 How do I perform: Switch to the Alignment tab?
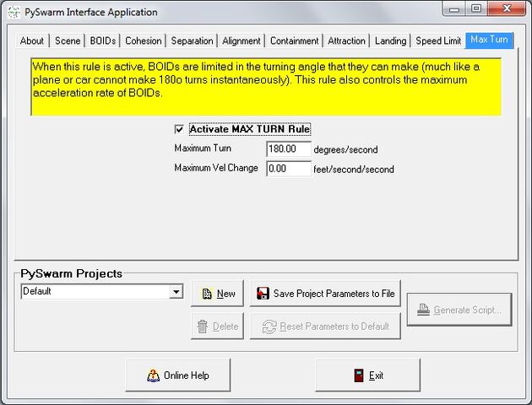point(242,41)
